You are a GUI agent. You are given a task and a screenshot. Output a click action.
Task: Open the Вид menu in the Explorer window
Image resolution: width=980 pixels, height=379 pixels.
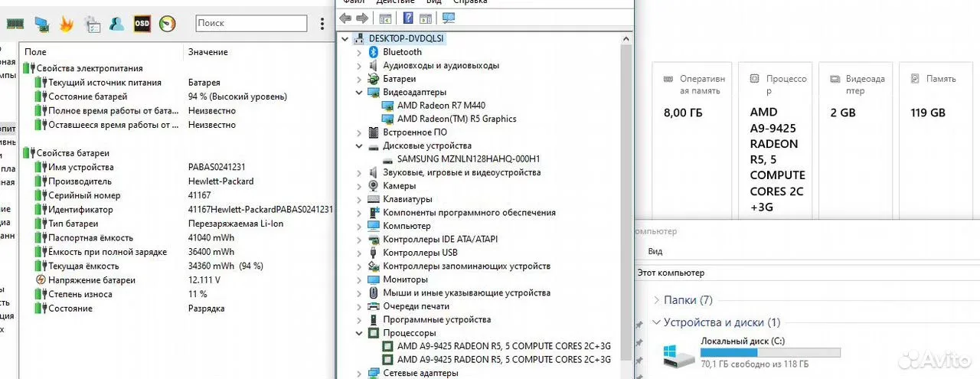[655, 251]
